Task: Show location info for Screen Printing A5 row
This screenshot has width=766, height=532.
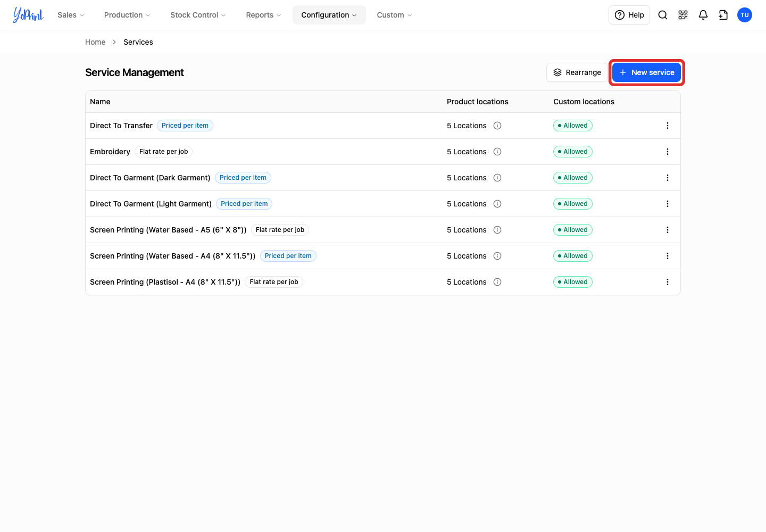Action: pos(497,230)
